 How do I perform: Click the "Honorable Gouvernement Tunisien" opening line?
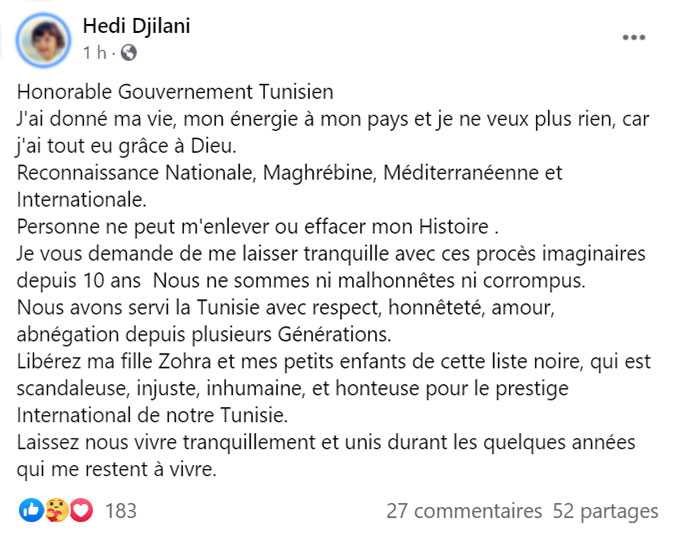(175, 92)
